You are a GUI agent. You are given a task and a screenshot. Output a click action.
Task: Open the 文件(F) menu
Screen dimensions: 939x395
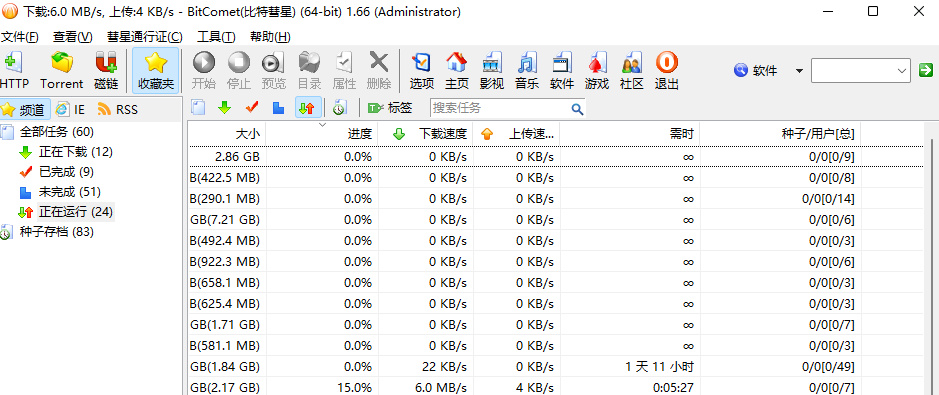click(20, 37)
